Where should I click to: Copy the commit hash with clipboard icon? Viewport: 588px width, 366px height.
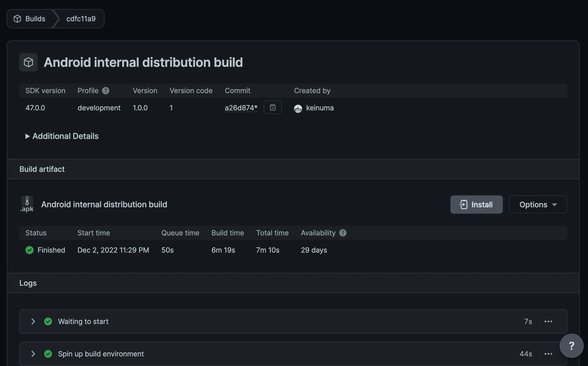(272, 108)
